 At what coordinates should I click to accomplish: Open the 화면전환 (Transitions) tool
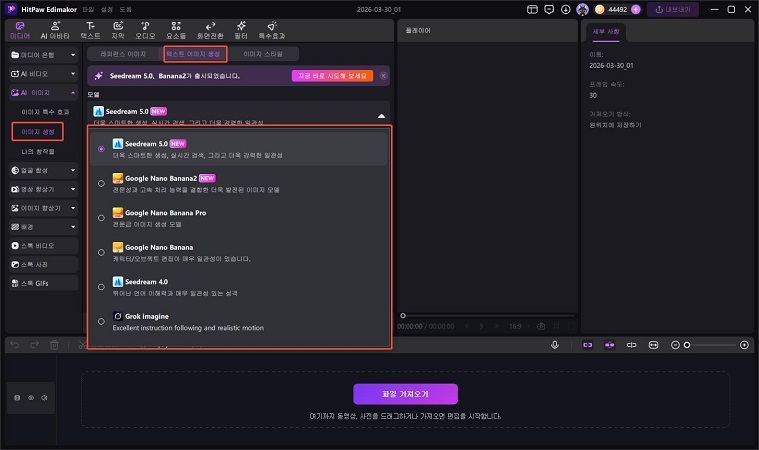[210, 30]
